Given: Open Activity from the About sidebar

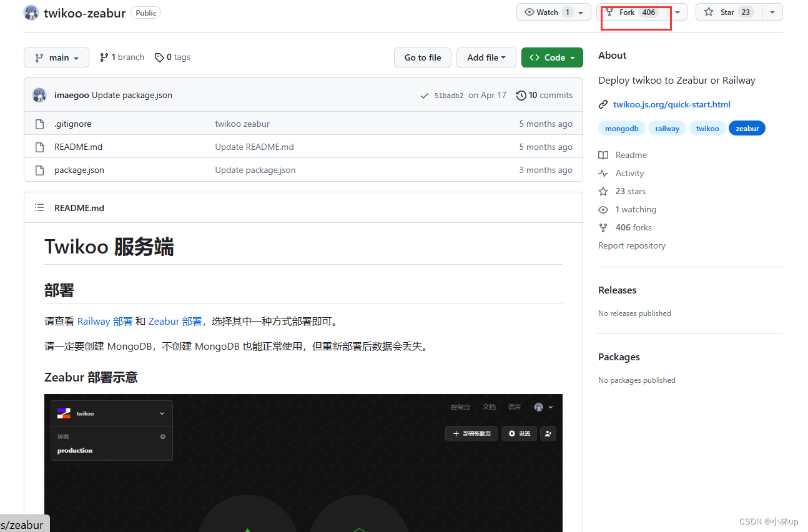Looking at the screenshot, I should point(628,173).
